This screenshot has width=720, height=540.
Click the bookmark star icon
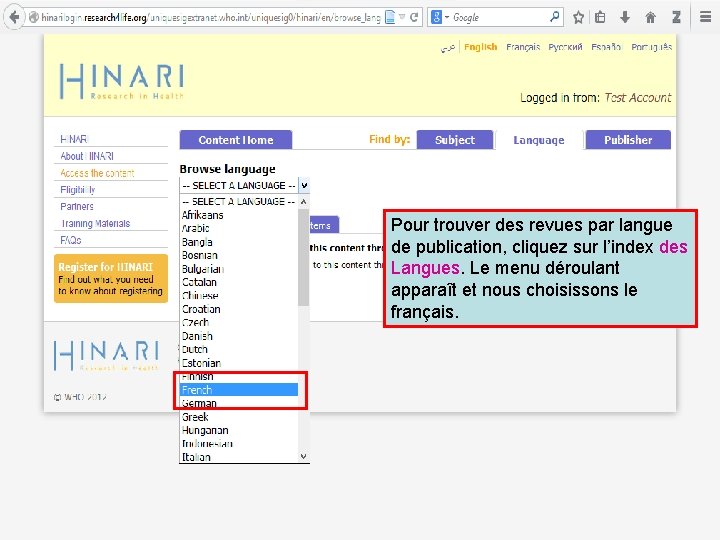point(579,17)
